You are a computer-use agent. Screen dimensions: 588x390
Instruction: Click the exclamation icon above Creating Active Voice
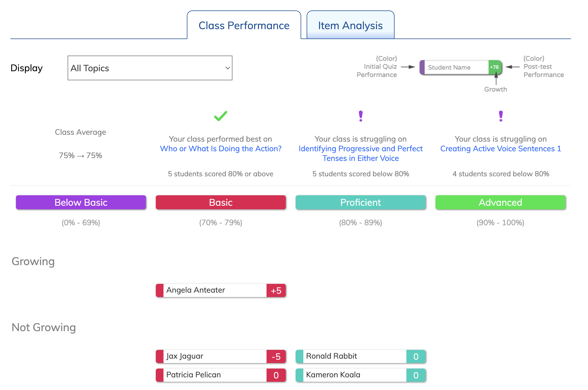pos(501,116)
